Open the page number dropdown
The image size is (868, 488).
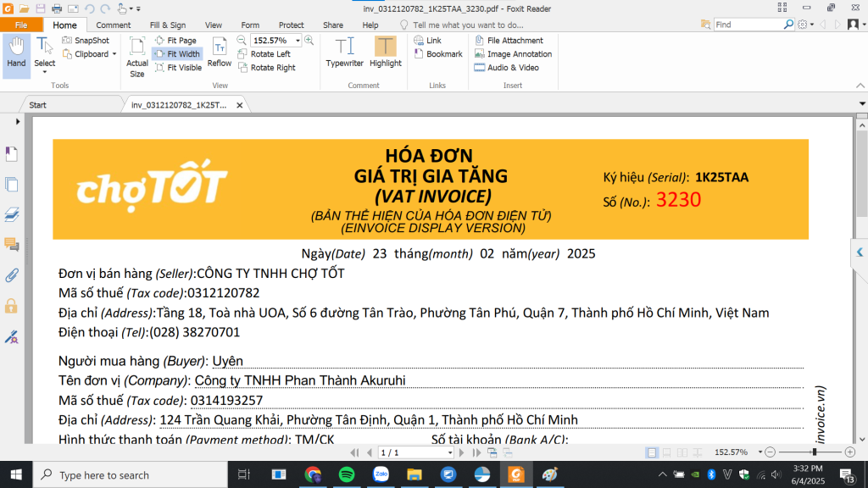click(x=450, y=452)
